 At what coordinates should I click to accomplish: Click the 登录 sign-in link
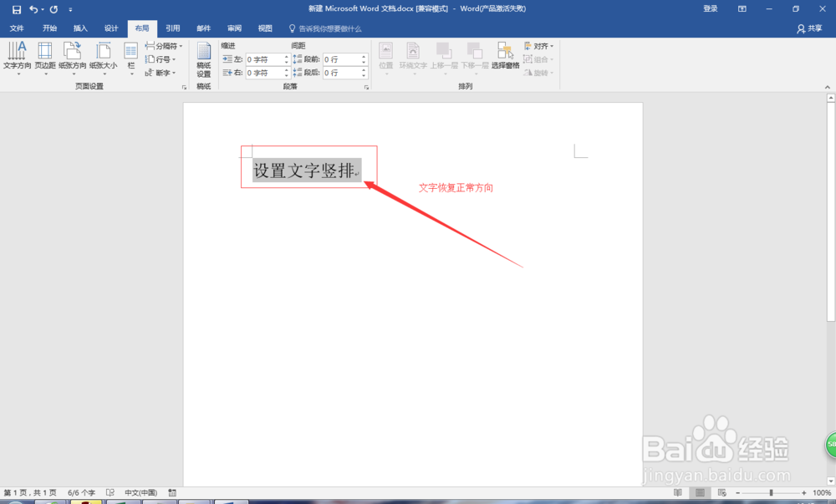pyautogui.click(x=710, y=8)
